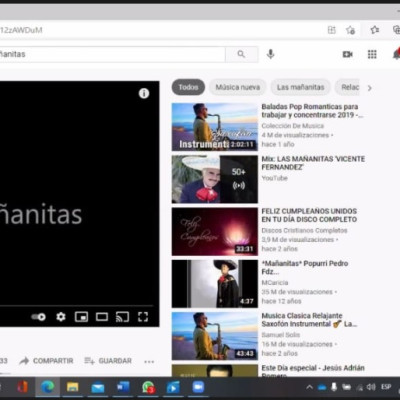Select the Todos filter chip
The height and width of the screenshot is (400, 400).
[188, 87]
